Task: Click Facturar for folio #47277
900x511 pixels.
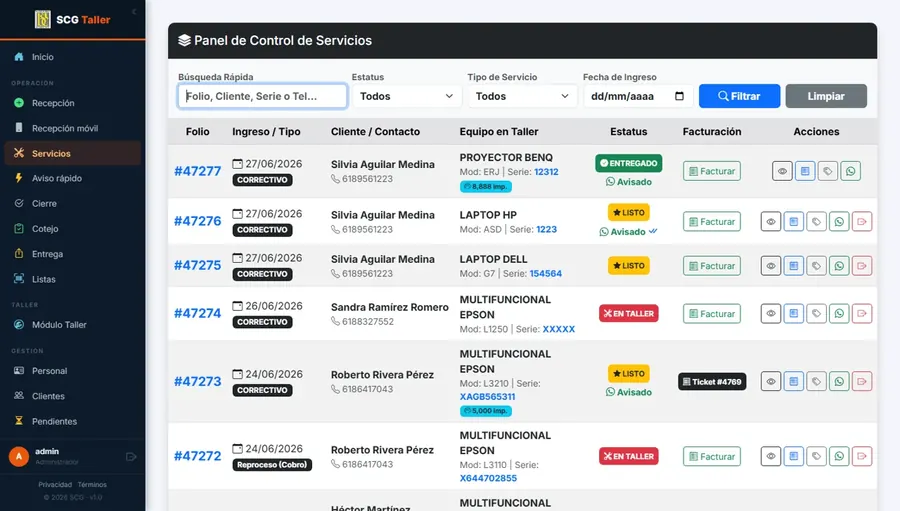Action: [x=712, y=171]
